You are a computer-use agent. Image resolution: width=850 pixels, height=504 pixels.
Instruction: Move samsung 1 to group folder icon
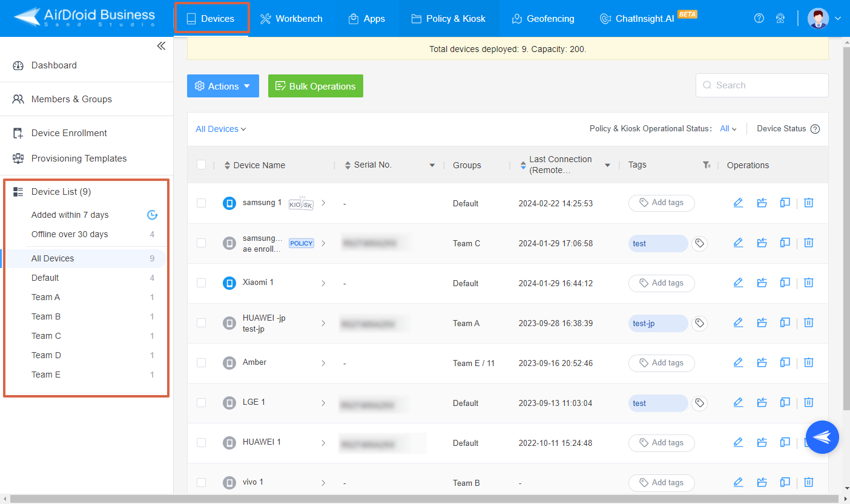pos(762,203)
